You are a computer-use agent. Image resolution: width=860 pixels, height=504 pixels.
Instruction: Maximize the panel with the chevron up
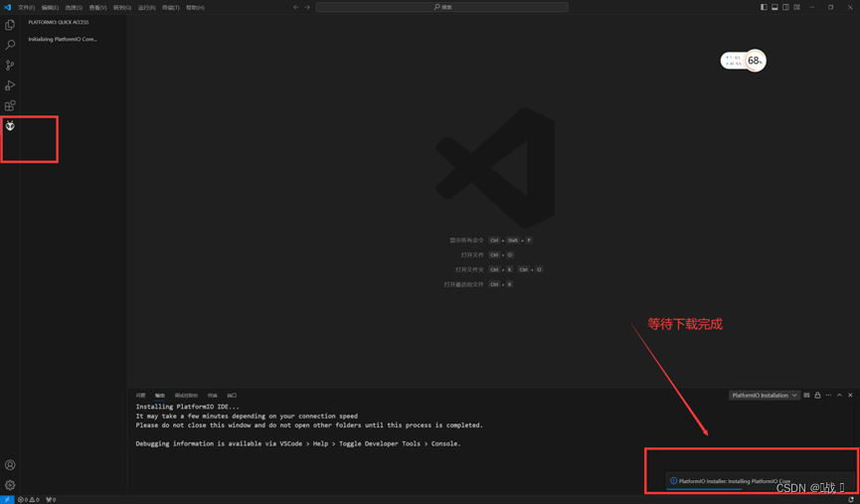[840, 396]
